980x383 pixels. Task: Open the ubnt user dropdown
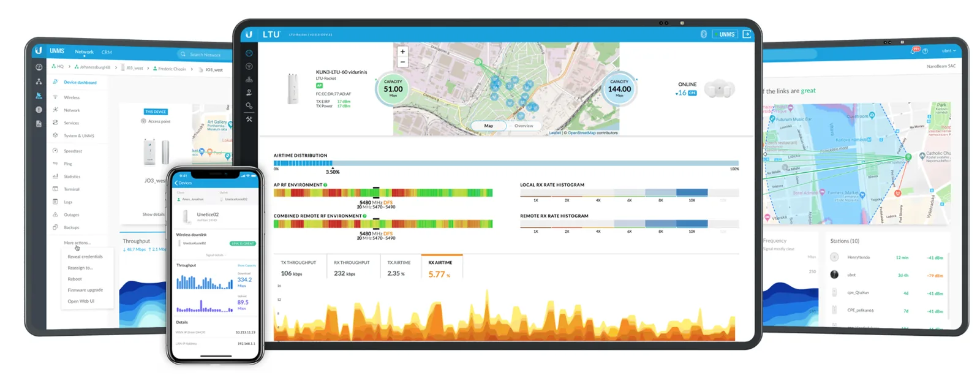point(949,51)
